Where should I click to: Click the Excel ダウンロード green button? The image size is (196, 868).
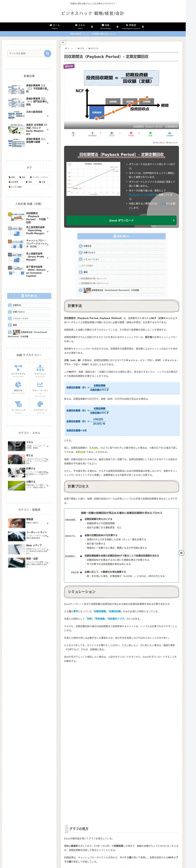[121, 220]
